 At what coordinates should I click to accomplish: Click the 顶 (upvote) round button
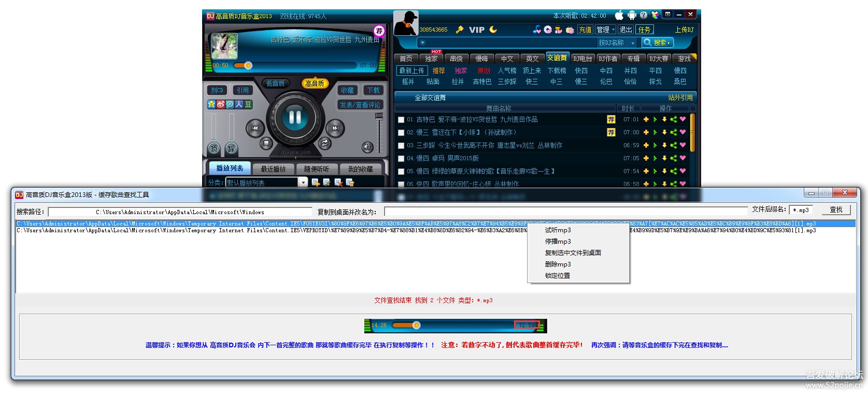click(x=214, y=149)
